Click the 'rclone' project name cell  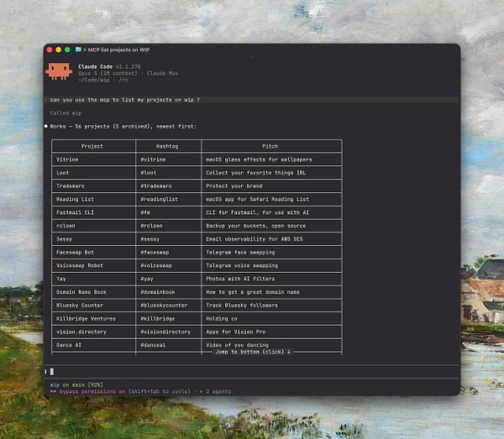pyautogui.click(x=66, y=226)
